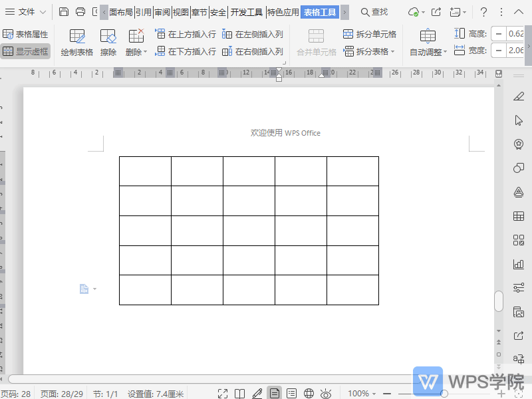Click the first cell of the table
532x399 pixels.
[x=145, y=171]
